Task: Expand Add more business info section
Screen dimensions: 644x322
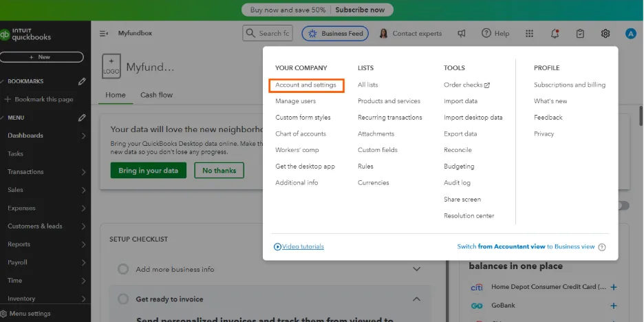Action: pos(416,269)
